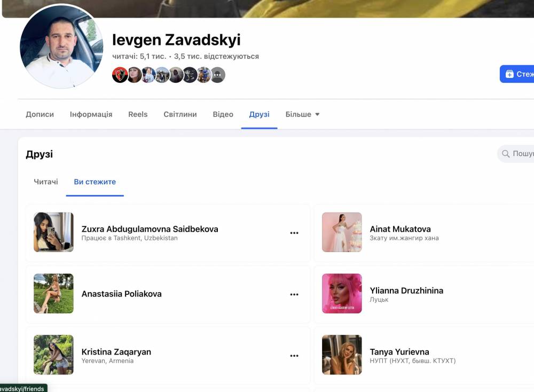Open Tanya Yurievna profile link
The width and height of the screenshot is (534, 392).
tap(399, 352)
